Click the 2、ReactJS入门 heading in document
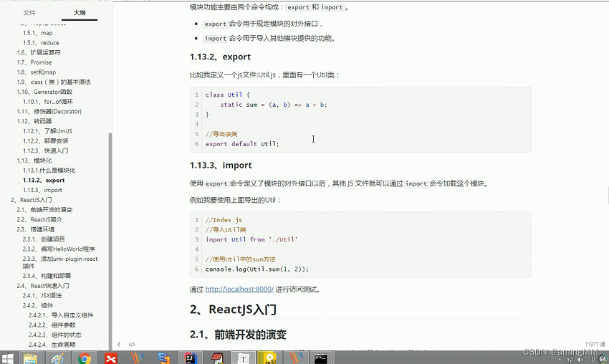The image size is (609, 364). [x=233, y=310]
